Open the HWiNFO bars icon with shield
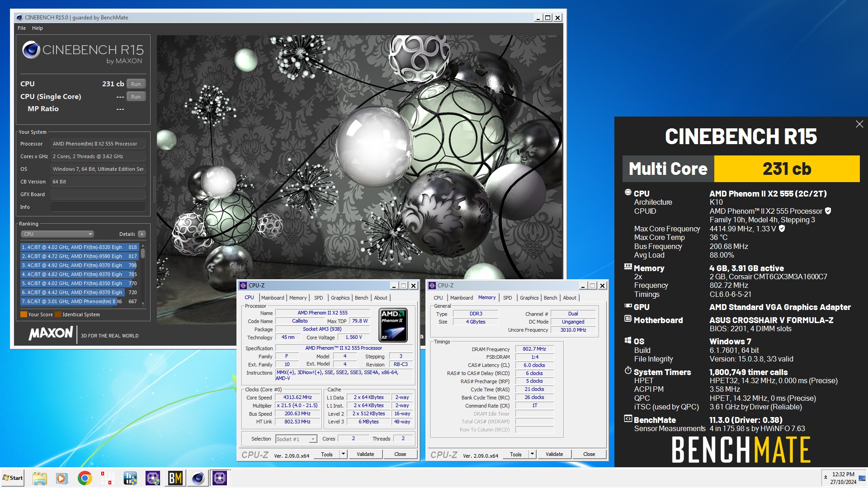868x488 pixels. pos(130,478)
